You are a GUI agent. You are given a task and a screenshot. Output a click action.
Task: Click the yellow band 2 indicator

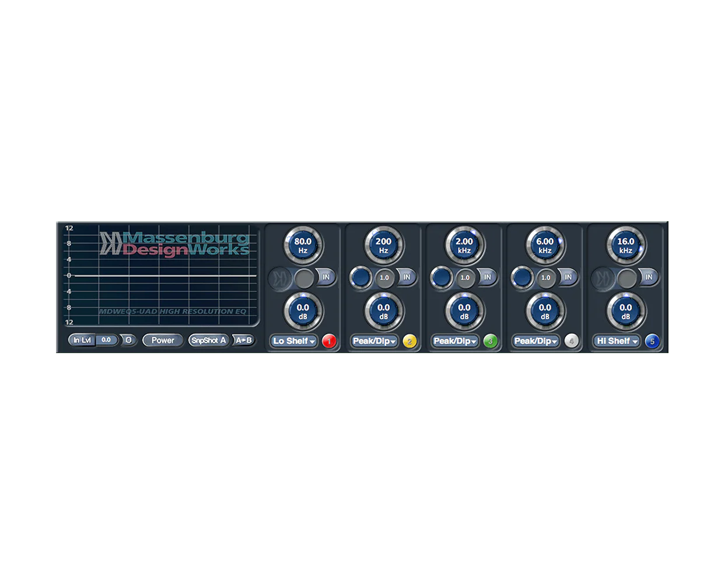coord(409,341)
